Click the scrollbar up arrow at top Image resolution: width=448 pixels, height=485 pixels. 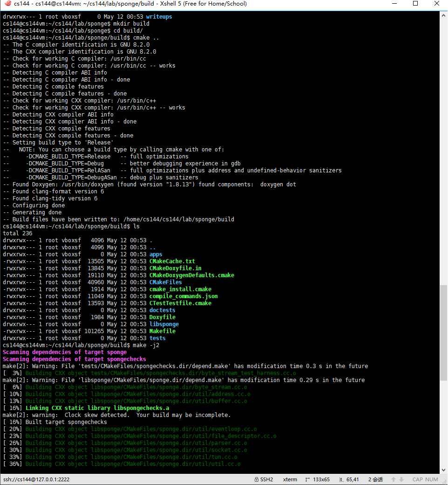[x=444, y=14]
